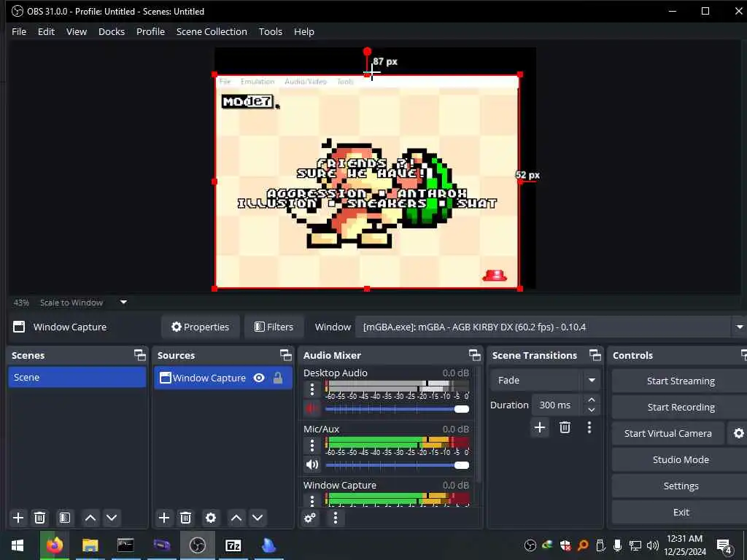Remove the selected source
Viewport: 747px width, 560px height.
pos(186,518)
